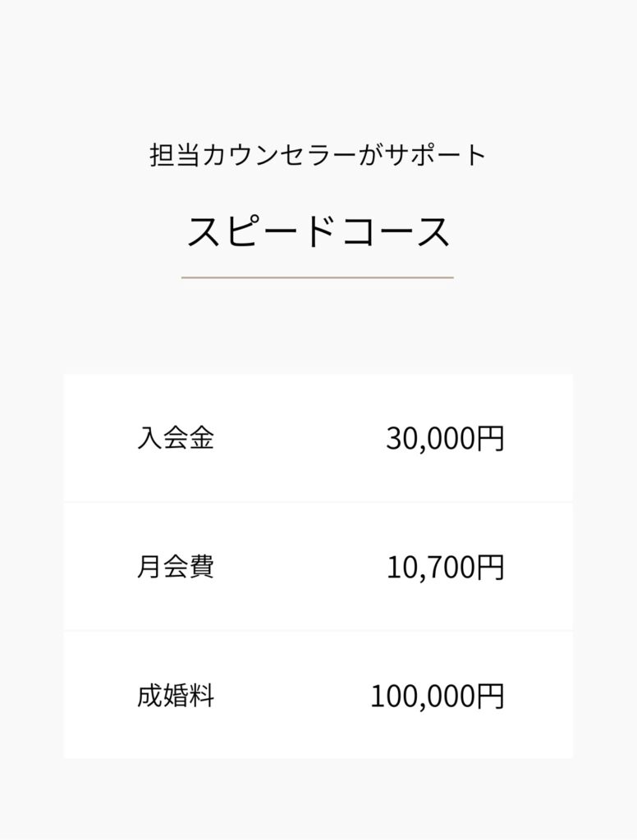Click the 円 symbol after 100,000
Screen dimensions: 637x840
pyautogui.click(x=490, y=696)
